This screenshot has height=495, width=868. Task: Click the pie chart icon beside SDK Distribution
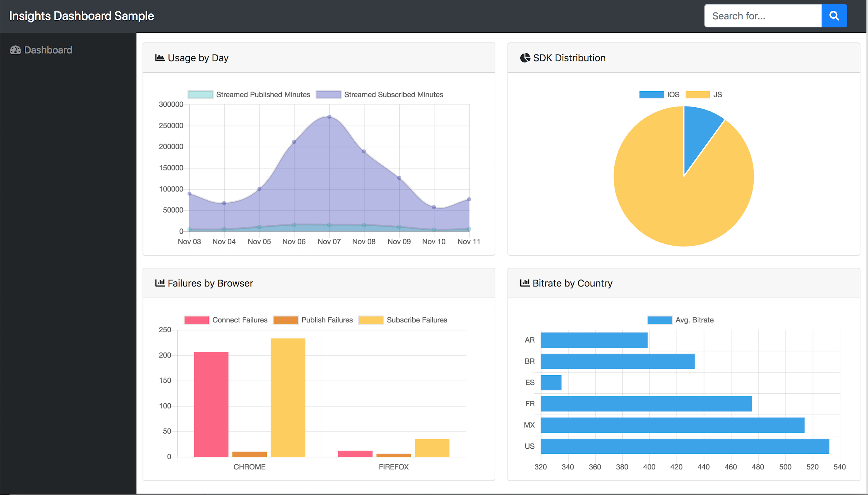(x=525, y=58)
